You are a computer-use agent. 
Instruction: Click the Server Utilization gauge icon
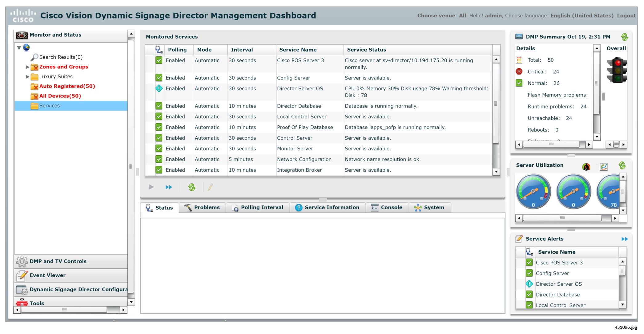click(586, 167)
